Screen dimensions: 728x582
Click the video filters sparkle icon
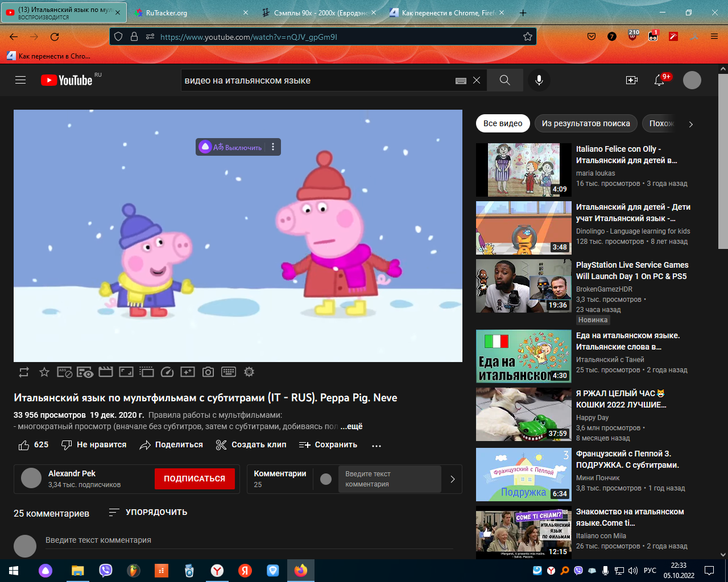point(188,372)
